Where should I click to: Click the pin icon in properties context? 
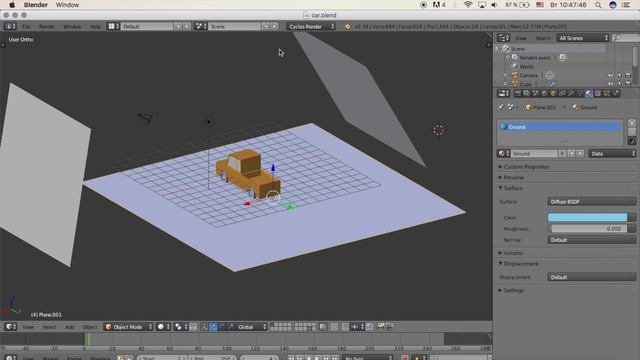coord(501,107)
